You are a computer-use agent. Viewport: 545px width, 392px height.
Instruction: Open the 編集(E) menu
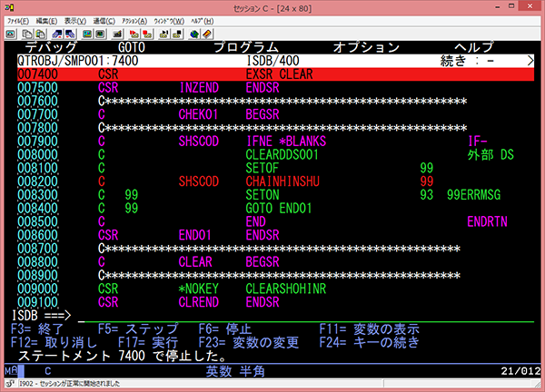47,19
